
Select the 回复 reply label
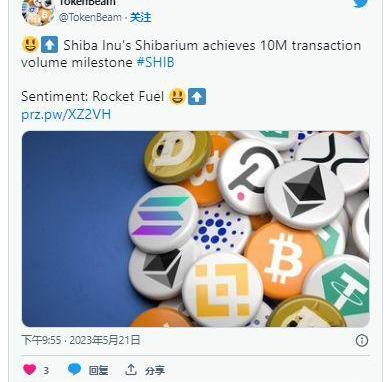click(98, 370)
